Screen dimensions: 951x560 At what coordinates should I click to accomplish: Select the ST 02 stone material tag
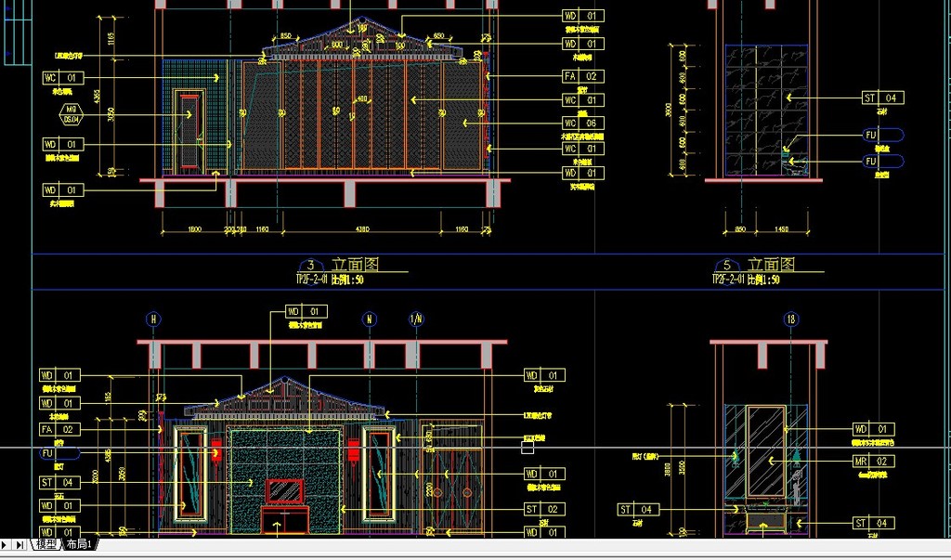pyautogui.click(x=544, y=509)
